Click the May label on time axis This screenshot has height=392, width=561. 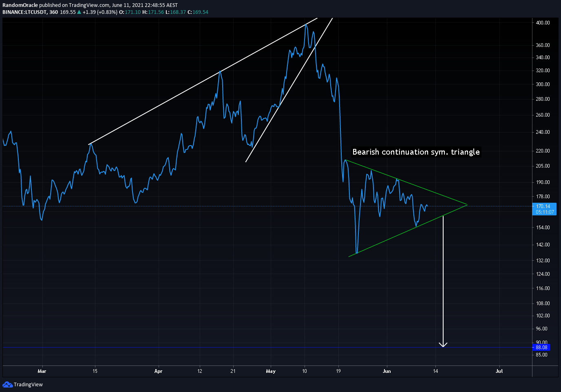pyautogui.click(x=271, y=371)
